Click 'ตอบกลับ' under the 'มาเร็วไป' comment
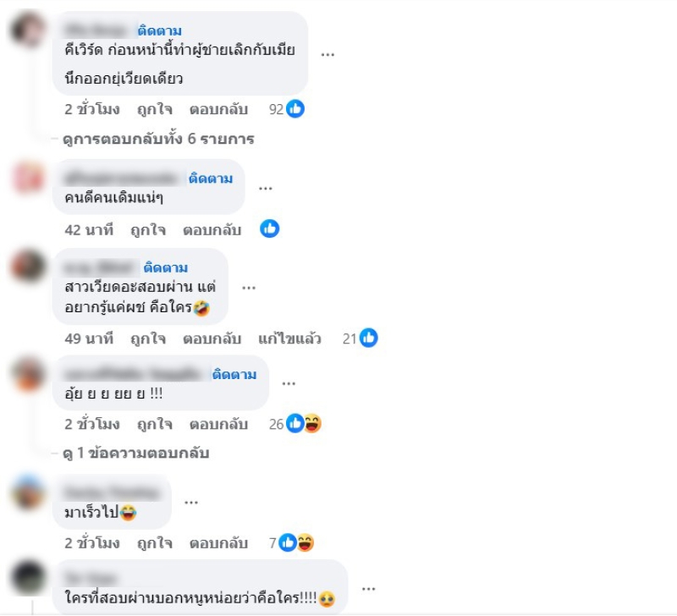This screenshot has width=677, height=616. click(x=218, y=543)
